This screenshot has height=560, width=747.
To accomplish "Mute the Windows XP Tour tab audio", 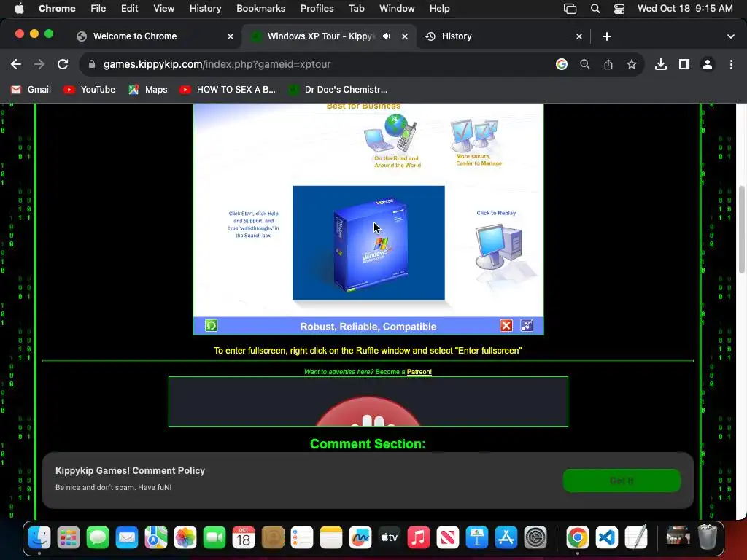I will coord(387,36).
